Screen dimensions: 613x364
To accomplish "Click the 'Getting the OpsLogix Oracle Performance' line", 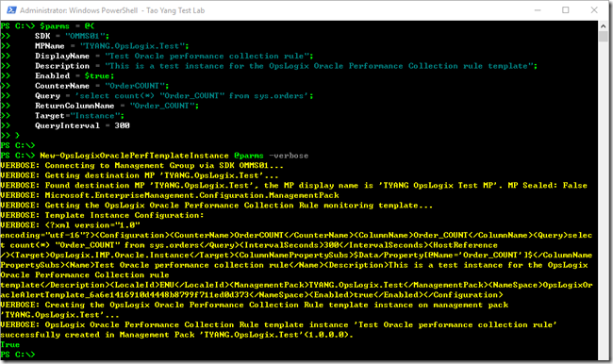I will pos(216,206).
